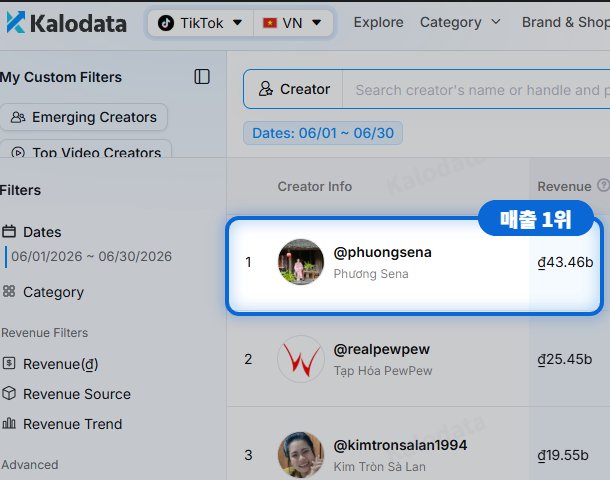Click the creator search input field
This screenshot has width=610, height=480.
click(477, 89)
